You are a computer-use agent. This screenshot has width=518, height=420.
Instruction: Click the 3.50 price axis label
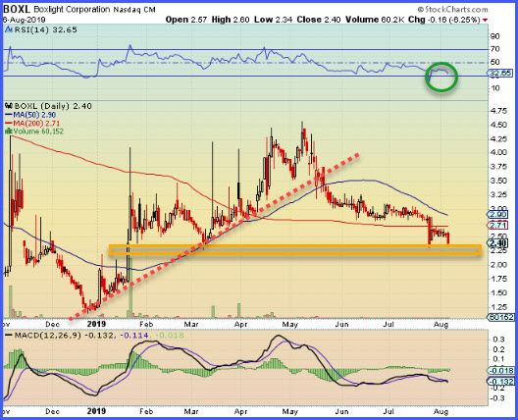(x=497, y=181)
